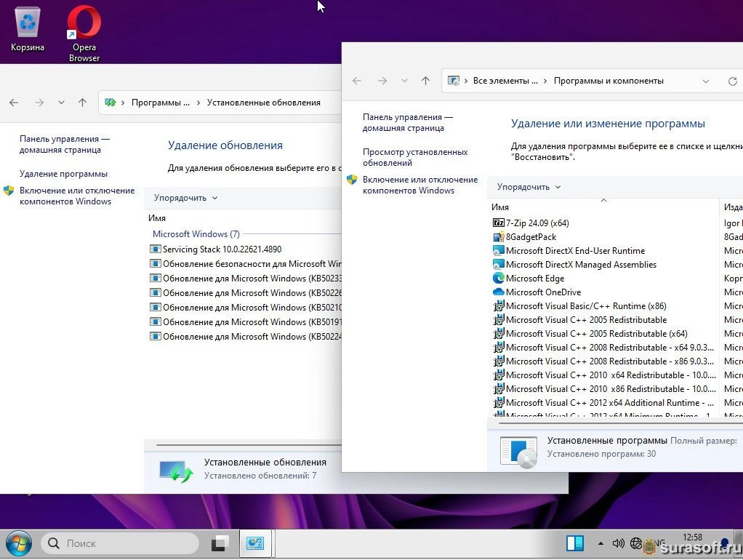This screenshot has height=560, width=743.
Task: Go forward in Installed Updates window
Action: point(39,103)
